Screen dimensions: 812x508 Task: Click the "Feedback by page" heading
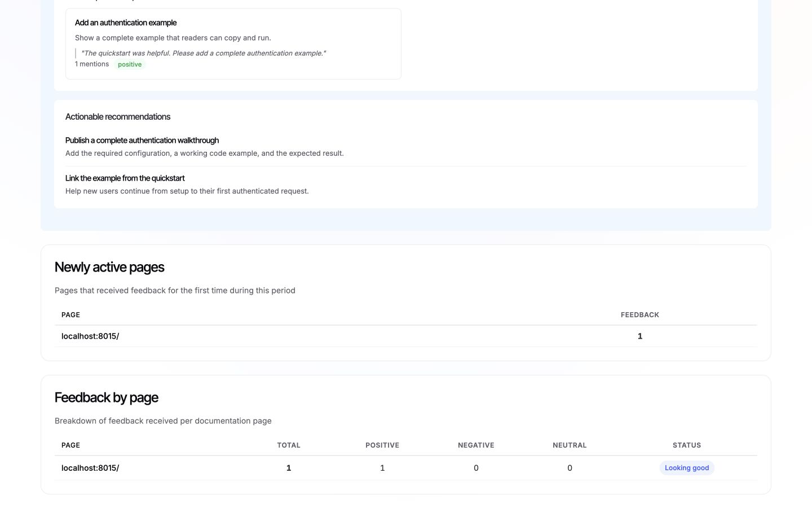pyautogui.click(x=107, y=397)
